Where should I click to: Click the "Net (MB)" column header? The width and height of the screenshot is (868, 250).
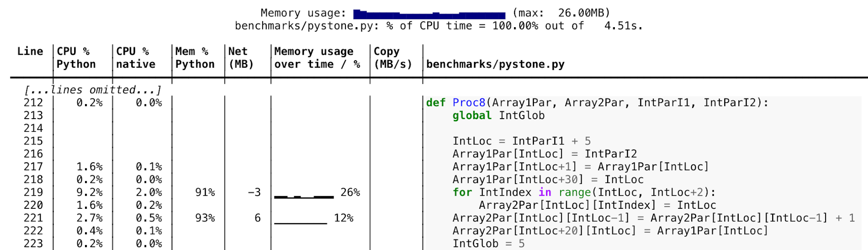pyautogui.click(x=241, y=58)
